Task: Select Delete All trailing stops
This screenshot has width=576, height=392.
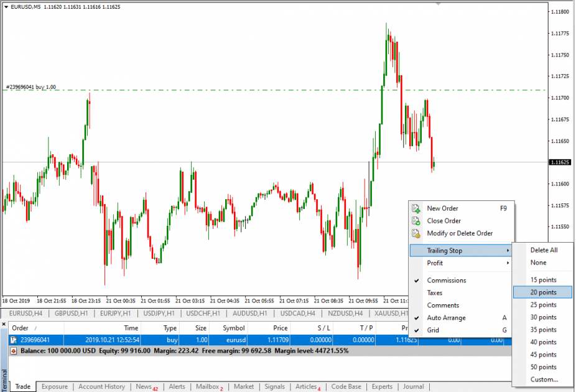Action: coord(542,250)
